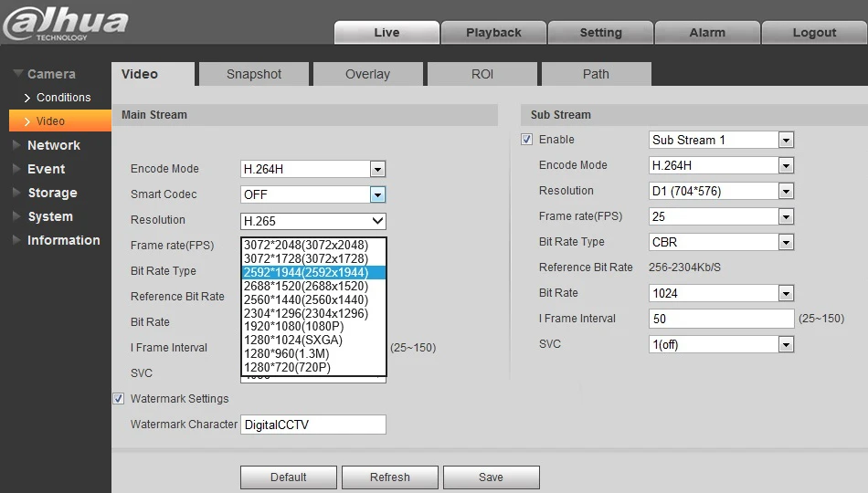
Task: Click the Logout tab
Action: pyautogui.click(x=814, y=33)
